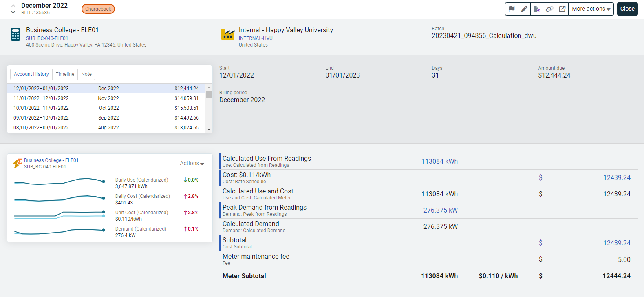Click the 0.0% daily use change
The height and width of the screenshot is (297, 644).
(x=191, y=180)
